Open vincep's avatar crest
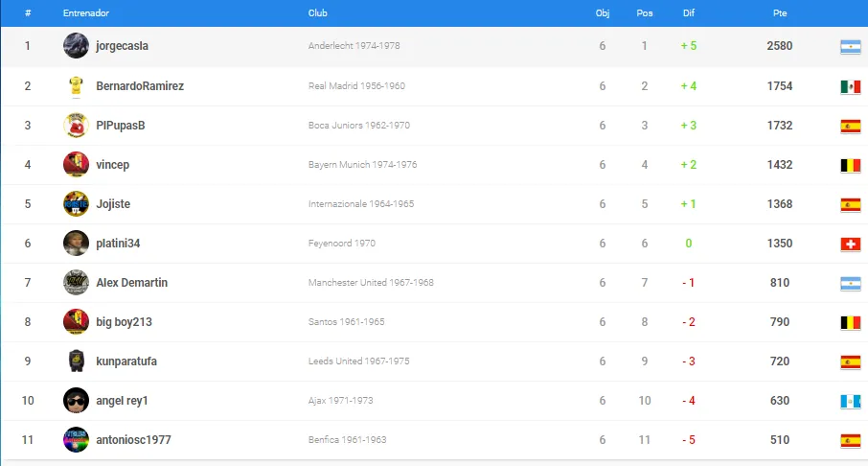The height and width of the screenshot is (466, 868). 76,165
